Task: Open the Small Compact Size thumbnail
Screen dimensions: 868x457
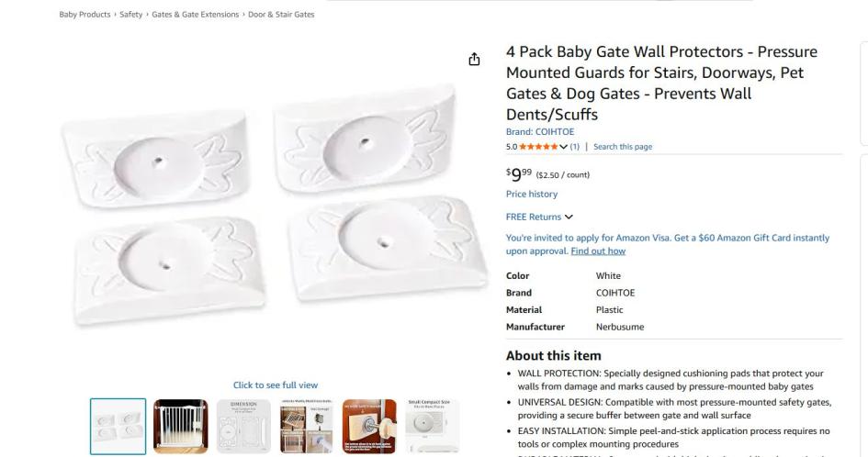Action: click(x=432, y=426)
